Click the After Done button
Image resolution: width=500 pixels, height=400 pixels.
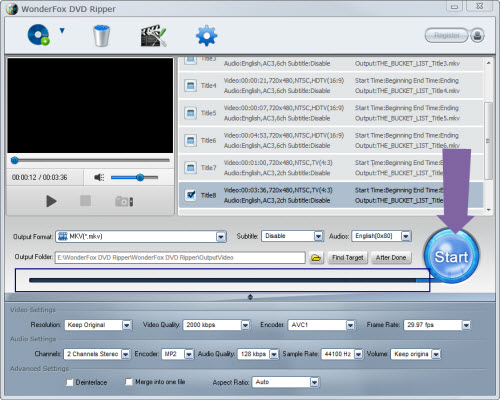point(391,258)
